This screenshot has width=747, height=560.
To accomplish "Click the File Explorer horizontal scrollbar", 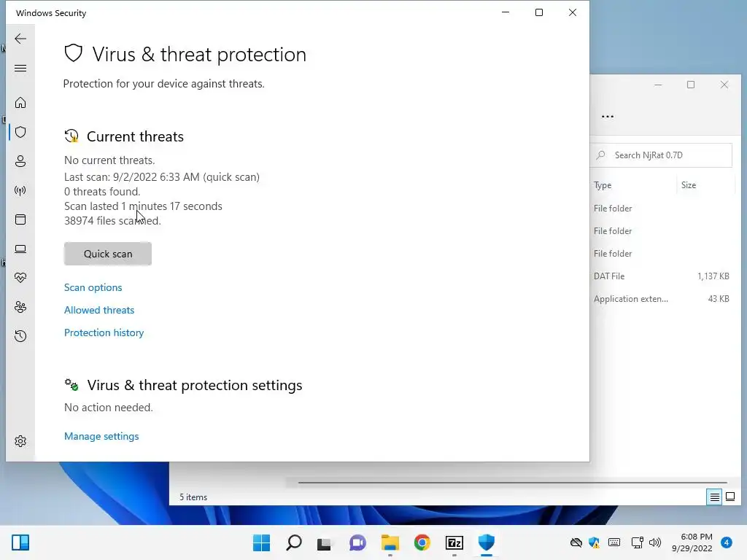I will 512,483.
